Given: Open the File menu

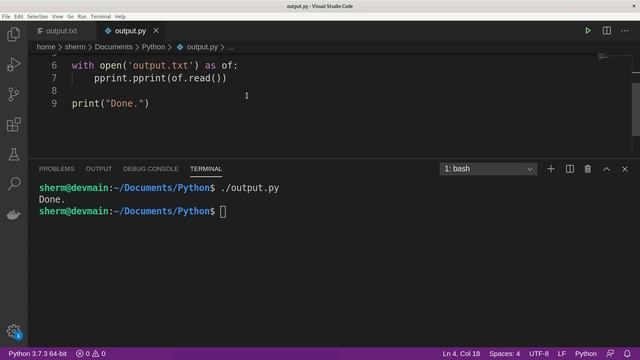Looking at the screenshot, I should point(6,17).
